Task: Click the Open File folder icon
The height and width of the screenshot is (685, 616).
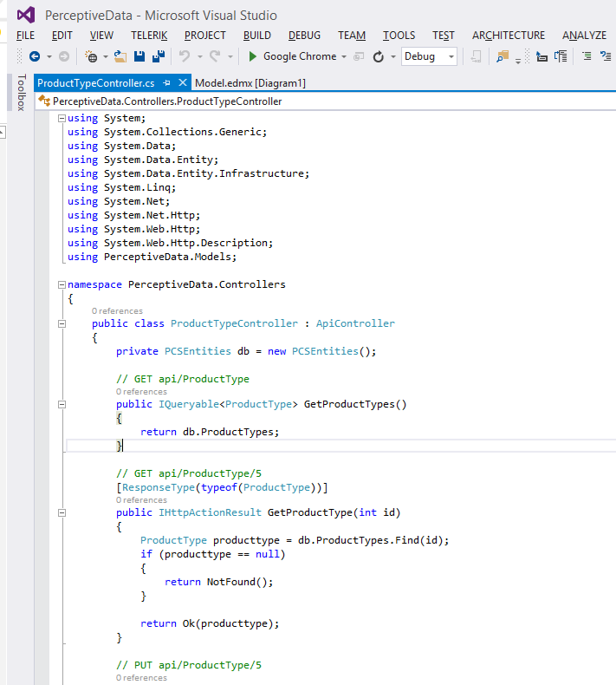Action: [120, 56]
